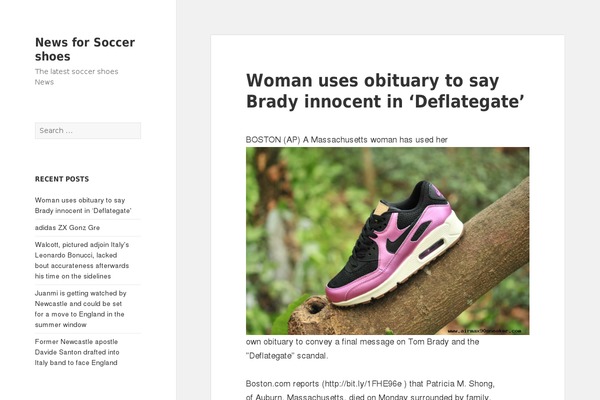Image resolution: width=600 pixels, height=400 pixels.
Task: Open recent post 'Woman uses obituary to say Brady innocent'
Action: click(x=83, y=206)
